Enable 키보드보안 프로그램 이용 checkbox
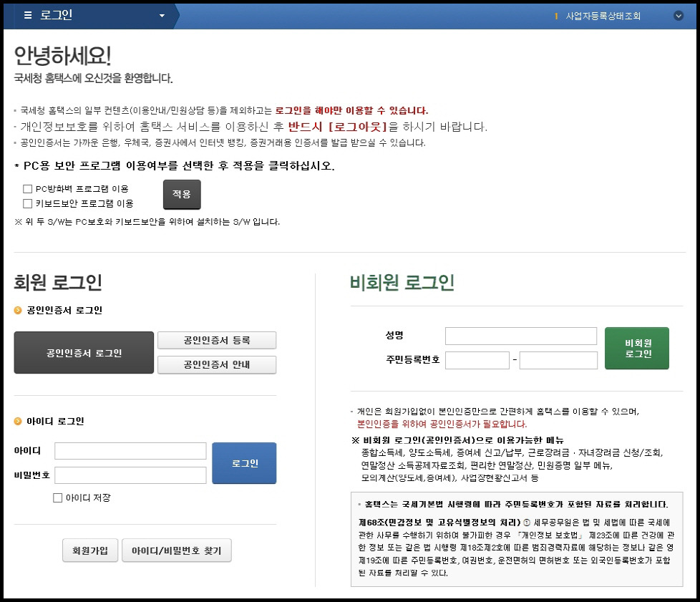 28,203
